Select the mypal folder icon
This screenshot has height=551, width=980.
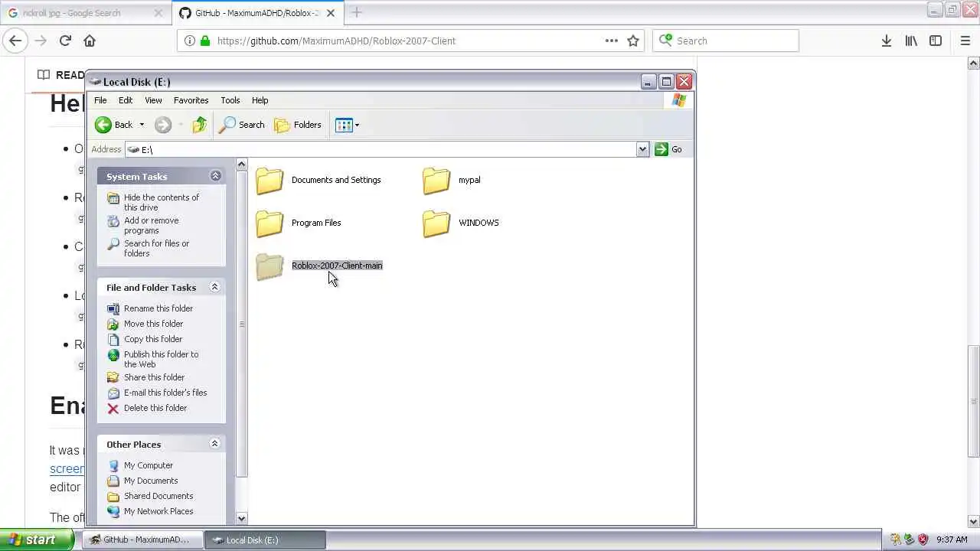[436, 181]
